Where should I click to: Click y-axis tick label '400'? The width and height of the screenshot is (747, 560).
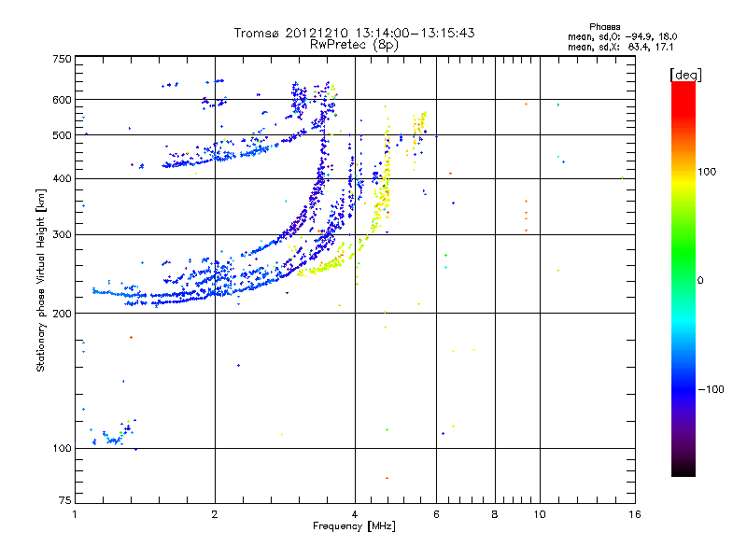click(x=63, y=178)
